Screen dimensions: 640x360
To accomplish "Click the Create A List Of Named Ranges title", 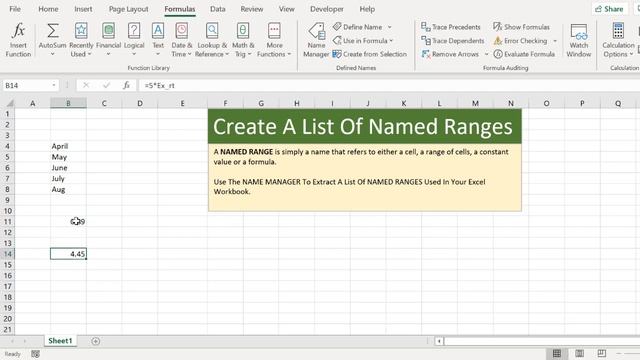I will (x=362, y=127).
